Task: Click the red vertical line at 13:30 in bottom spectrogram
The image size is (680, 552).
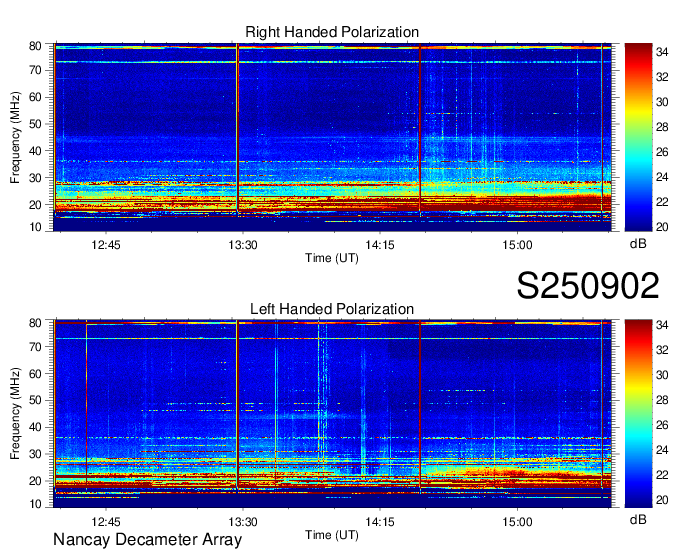Action: (x=237, y=405)
